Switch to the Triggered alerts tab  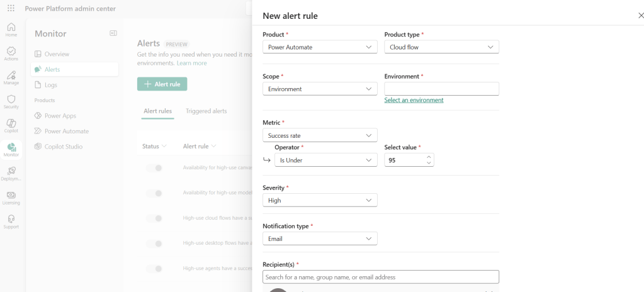click(x=206, y=111)
